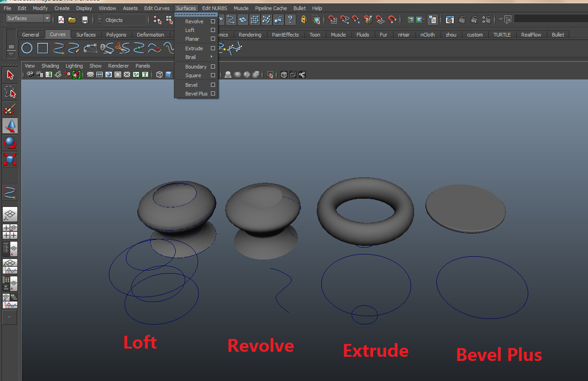Select the NURBS Circle tool on the shelf
Image resolution: width=588 pixels, height=381 pixels.
click(x=27, y=48)
